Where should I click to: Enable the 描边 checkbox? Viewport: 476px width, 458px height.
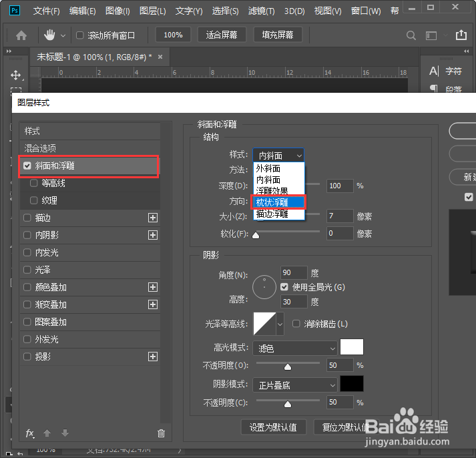(27, 218)
